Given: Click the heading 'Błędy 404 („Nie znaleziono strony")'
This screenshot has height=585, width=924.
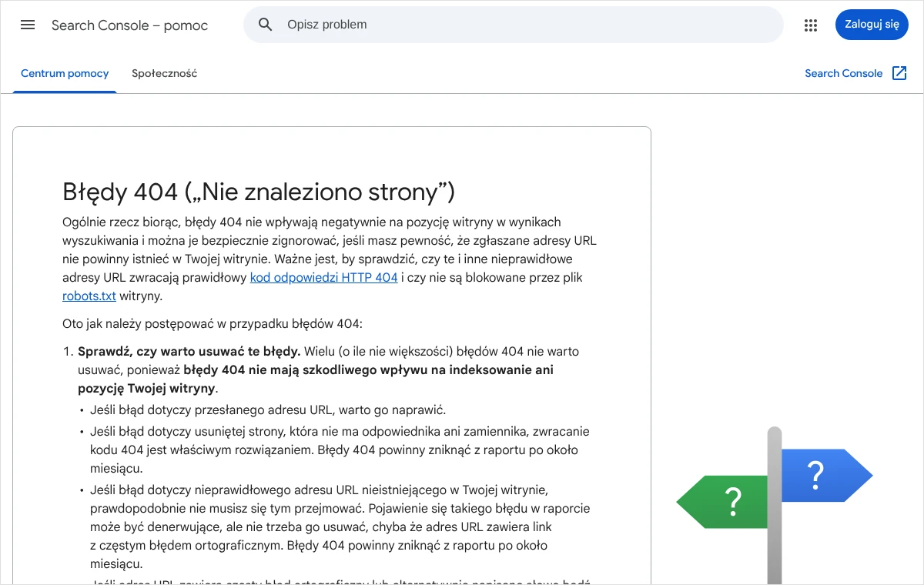Looking at the screenshot, I should [x=259, y=192].
